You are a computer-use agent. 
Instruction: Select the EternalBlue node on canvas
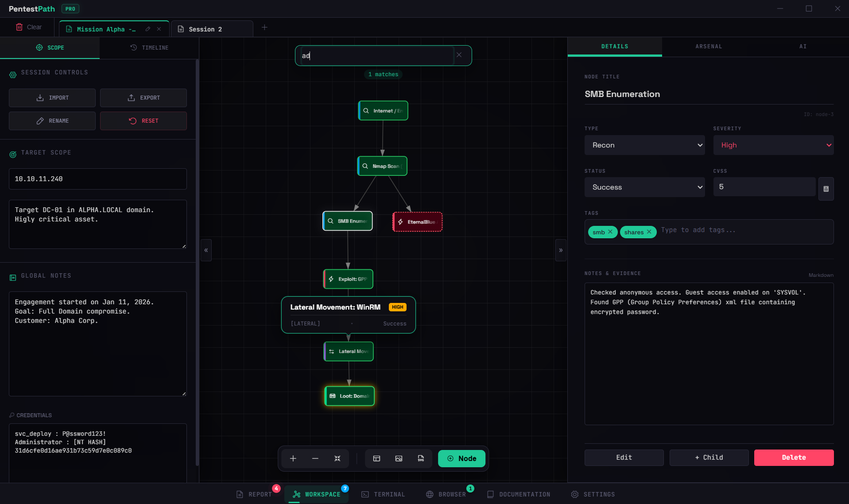pos(417,222)
